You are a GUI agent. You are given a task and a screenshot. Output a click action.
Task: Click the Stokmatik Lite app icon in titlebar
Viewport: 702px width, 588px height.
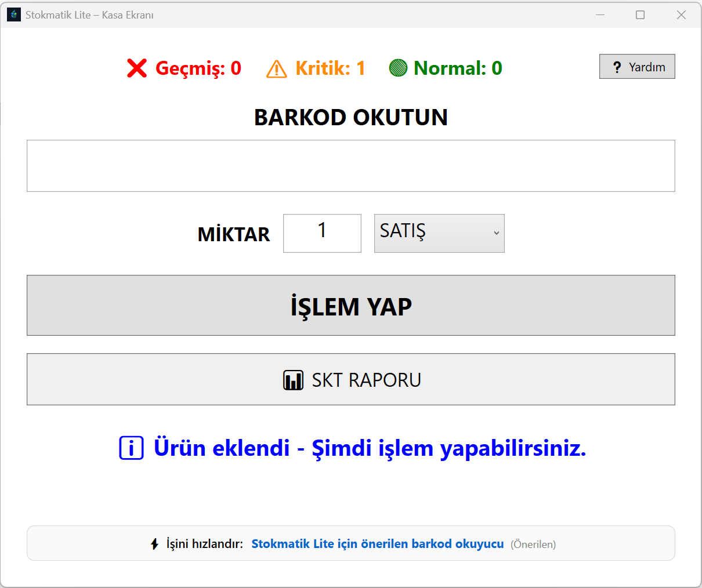(13, 14)
